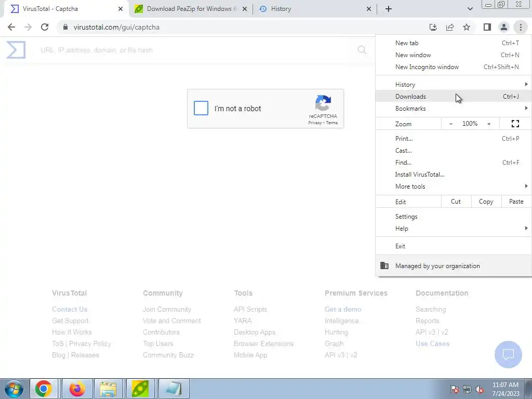Open the Use Cases link
This screenshot has height=399, width=532.
[433, 344]
